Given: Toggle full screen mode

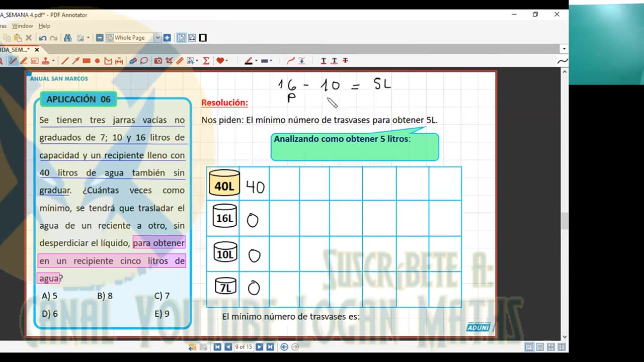Looking at the screenshot, I should 203,38.
